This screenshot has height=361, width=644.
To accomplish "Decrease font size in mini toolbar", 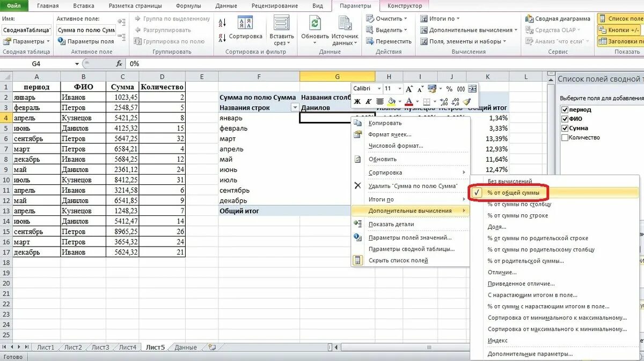I will (420, 89).
